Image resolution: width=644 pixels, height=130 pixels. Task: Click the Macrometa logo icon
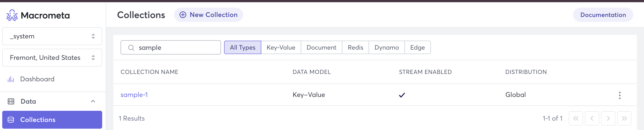coord(12,15)
